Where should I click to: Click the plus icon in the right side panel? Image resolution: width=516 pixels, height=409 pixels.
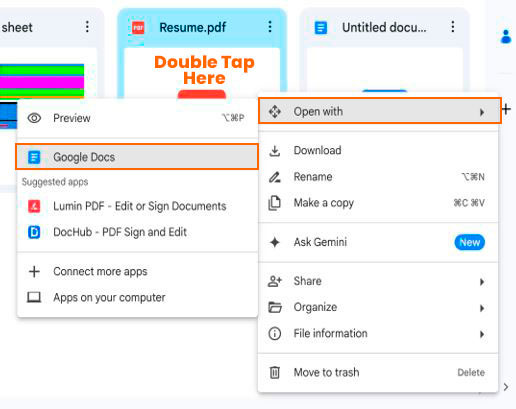pyautogui.click(x=506, y=109)
